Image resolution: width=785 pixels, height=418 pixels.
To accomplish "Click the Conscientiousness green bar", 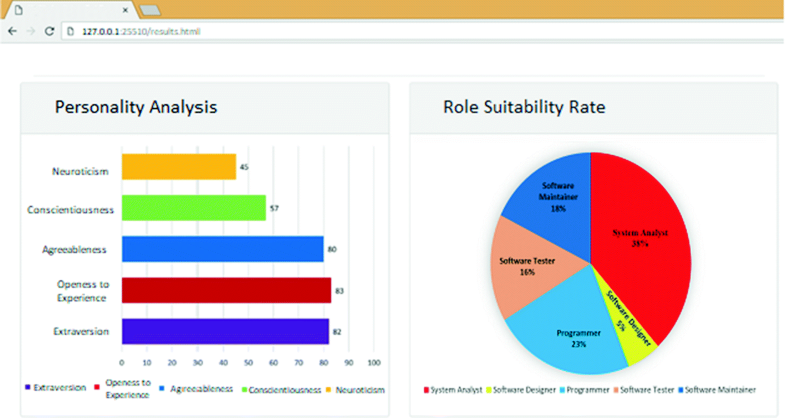I will click(x=194, y=208).
